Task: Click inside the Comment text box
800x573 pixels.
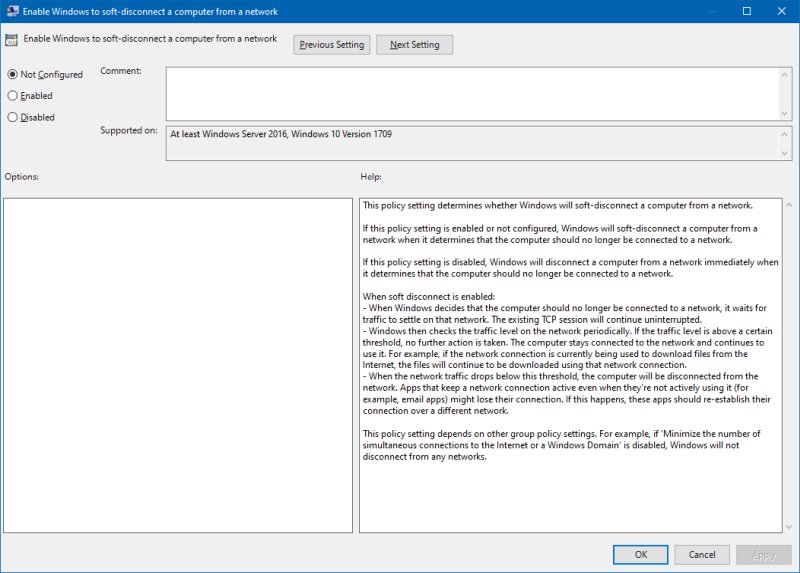Action: pos(470,92)
